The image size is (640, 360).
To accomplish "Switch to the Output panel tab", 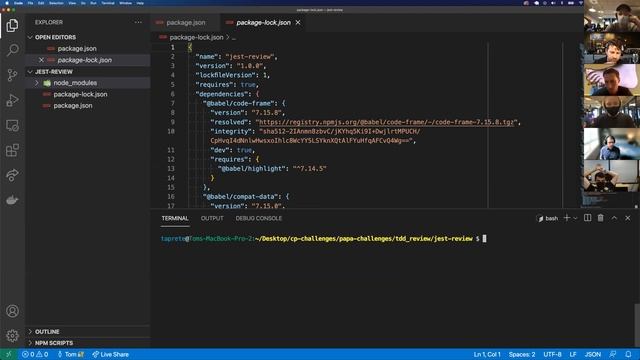I will pyautogui.click(x=212, y=218).
